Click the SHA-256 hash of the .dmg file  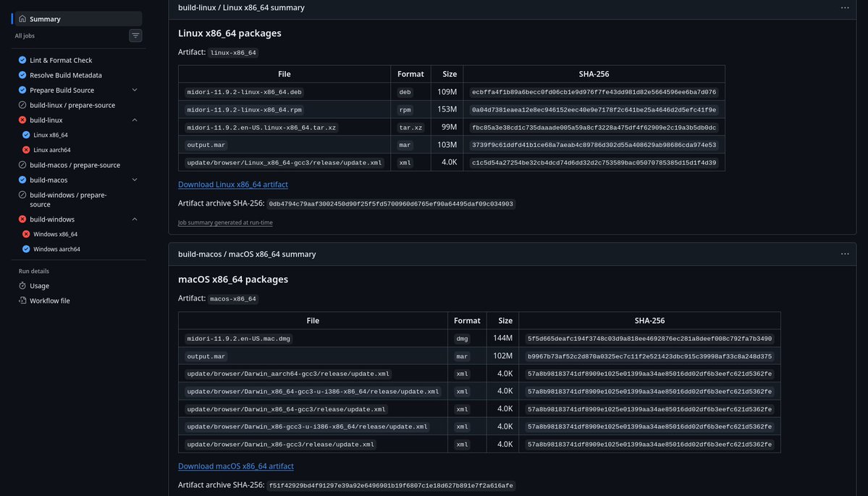click(650, 339)
